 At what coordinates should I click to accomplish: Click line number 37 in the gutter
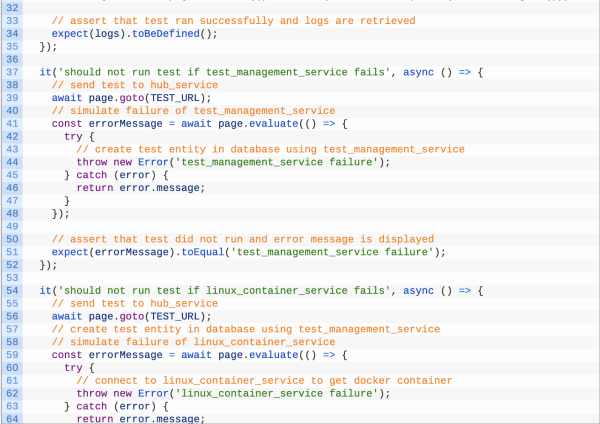[x=12, y=72]
